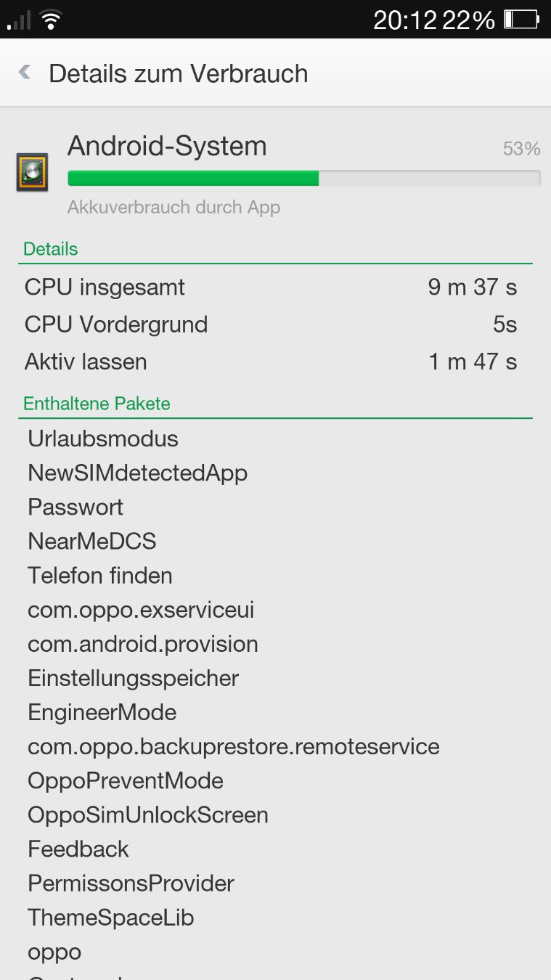Viewport: 551px width, 980px height.
Task: Tap the cellular signal strength icon
Action: (19, 21)
